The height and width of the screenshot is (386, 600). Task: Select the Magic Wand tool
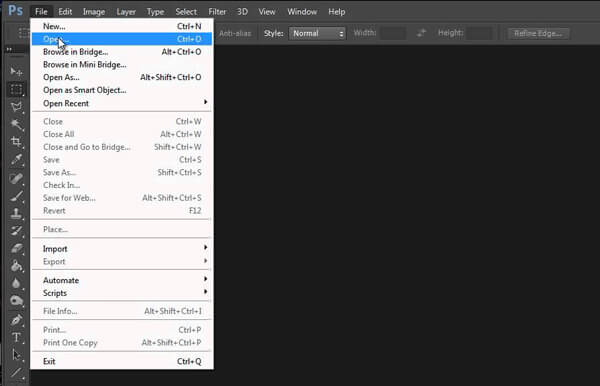[16, 124]
